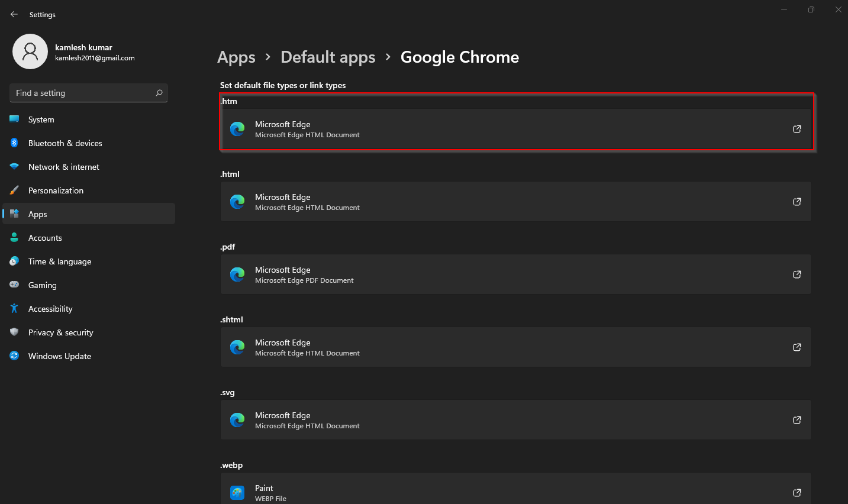Image resolution: width=848 pixels, height=504 pixels.
Task: Click the Personalization paintbrush icon
Action: (x=14, y=190)
